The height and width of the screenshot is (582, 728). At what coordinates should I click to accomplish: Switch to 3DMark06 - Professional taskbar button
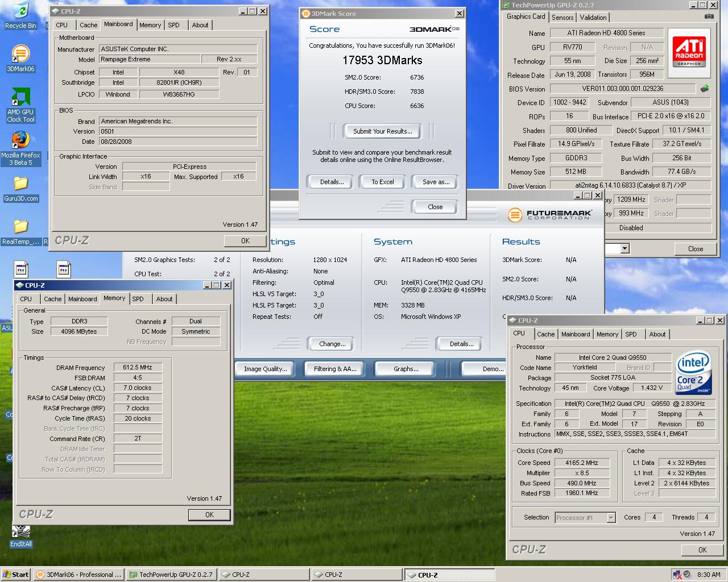point(78,575)
